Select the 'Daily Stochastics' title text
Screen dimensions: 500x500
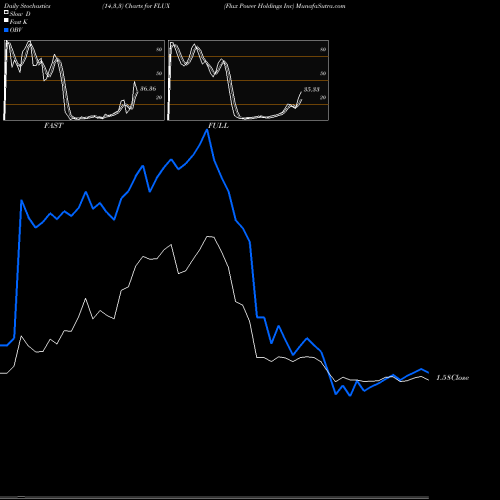[27, 6]
